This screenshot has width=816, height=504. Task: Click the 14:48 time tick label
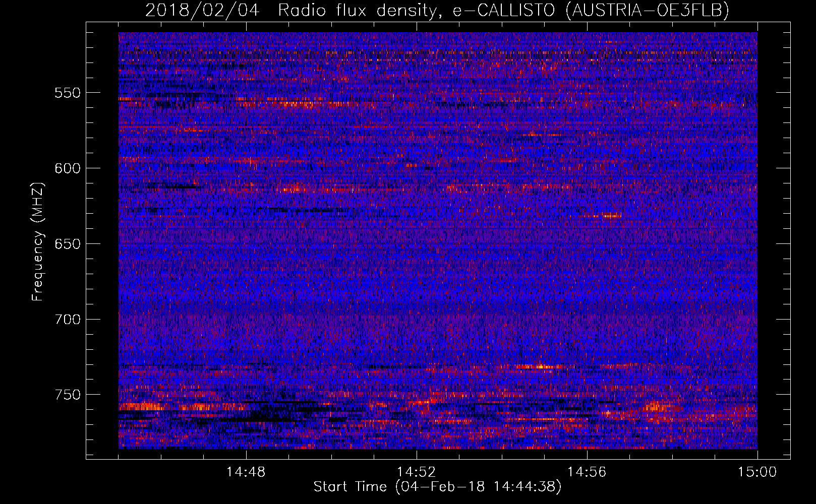click(x=246, y=472)
